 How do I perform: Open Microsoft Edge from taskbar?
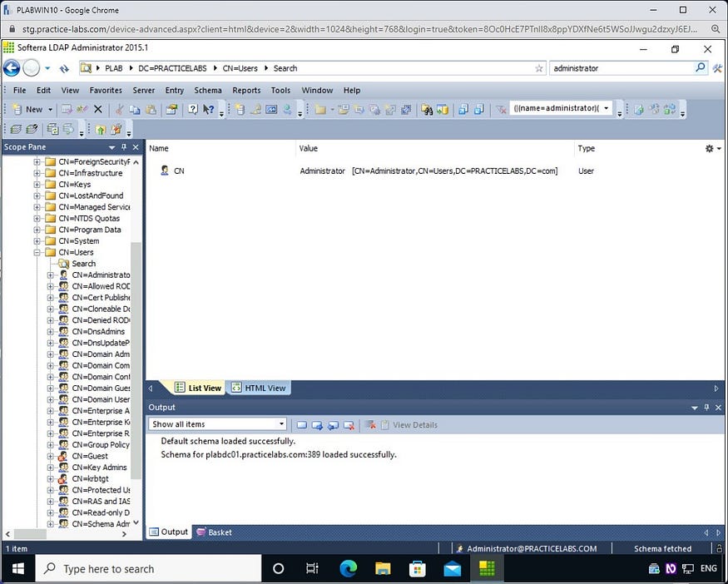point(349,569)
